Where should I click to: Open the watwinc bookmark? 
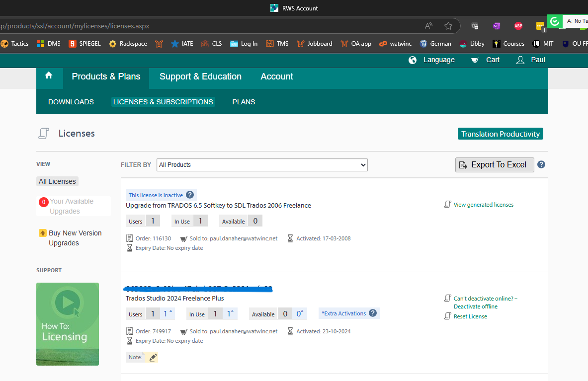coord(395,44)
